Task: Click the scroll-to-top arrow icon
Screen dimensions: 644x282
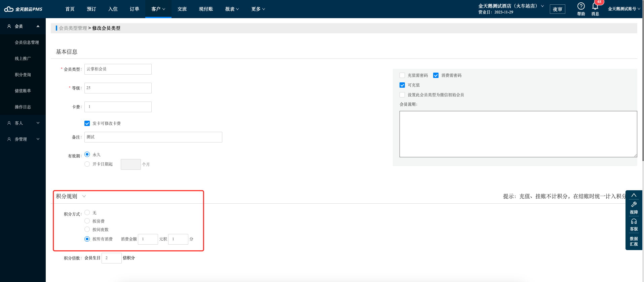Action: [x=634, y=195]
